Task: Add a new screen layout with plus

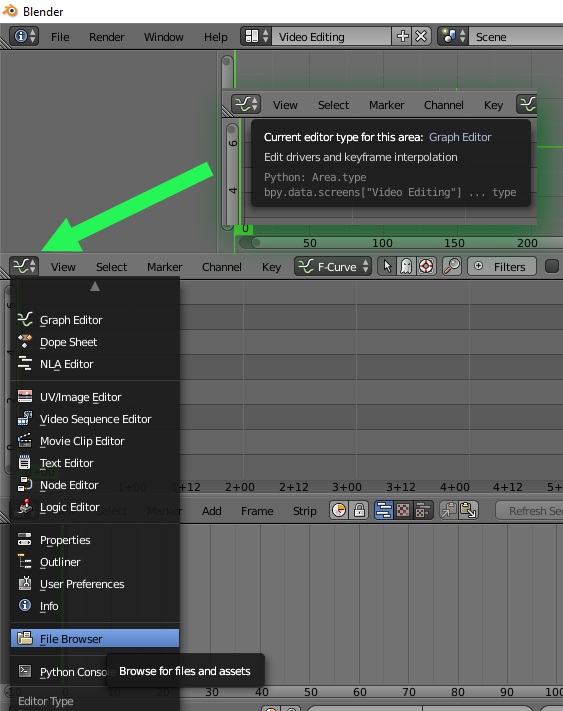Action: [x=402, y=36]
